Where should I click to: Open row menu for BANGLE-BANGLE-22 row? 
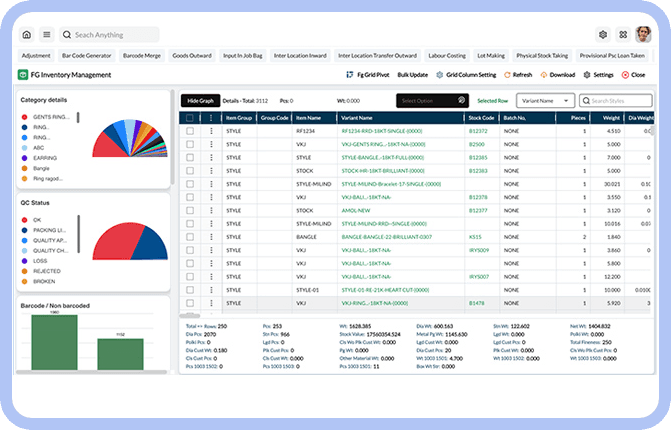211,237
